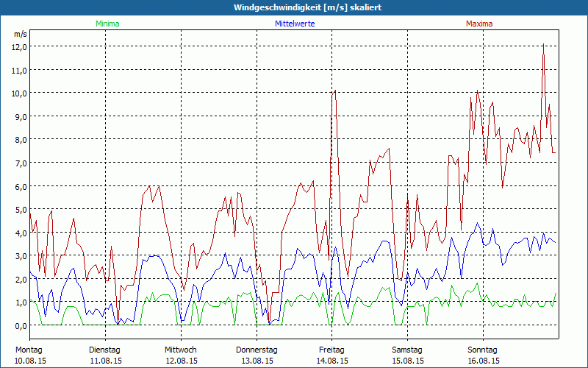
Task: Click the m/s unit label
Action: tap(21, 34)
